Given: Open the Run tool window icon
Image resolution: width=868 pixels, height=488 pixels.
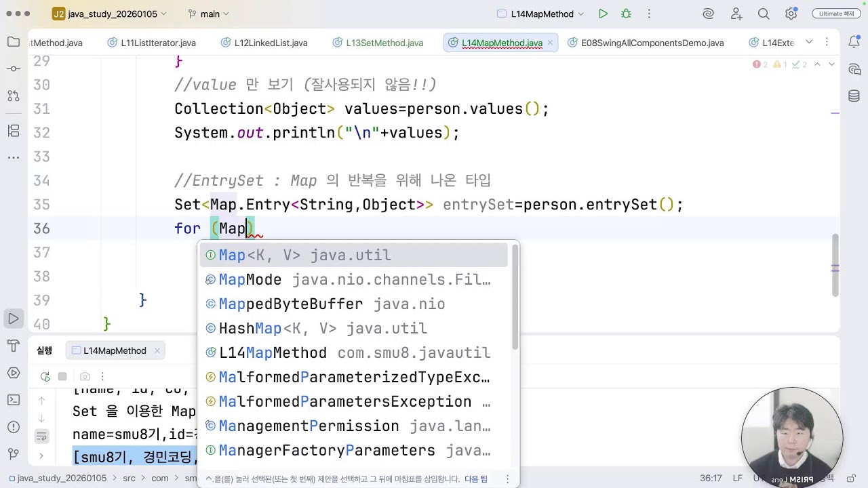Looking at the screenshot, I should [x=14, y=319].
